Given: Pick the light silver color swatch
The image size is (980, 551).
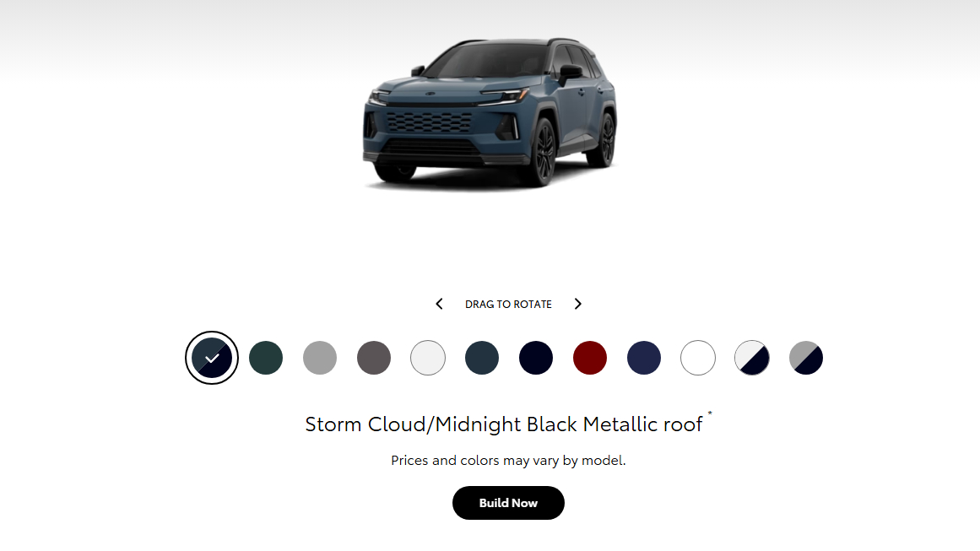Looking at the screenshot, I should [x=320, y=358].
